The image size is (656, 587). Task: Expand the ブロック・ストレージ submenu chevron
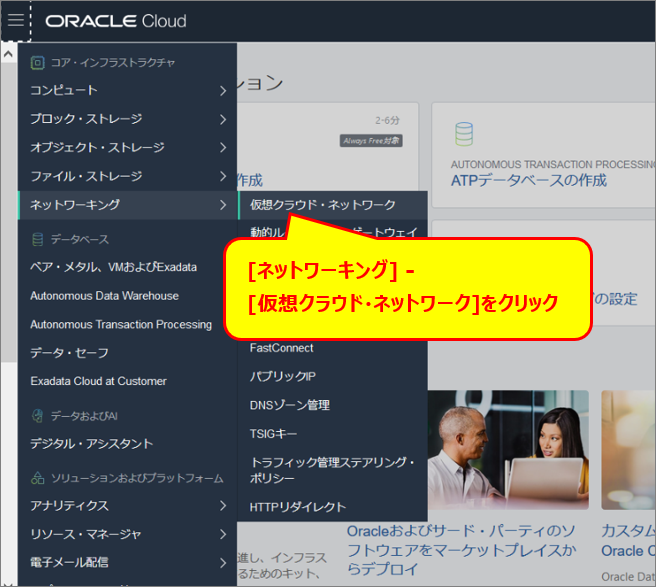pos(223,119)
